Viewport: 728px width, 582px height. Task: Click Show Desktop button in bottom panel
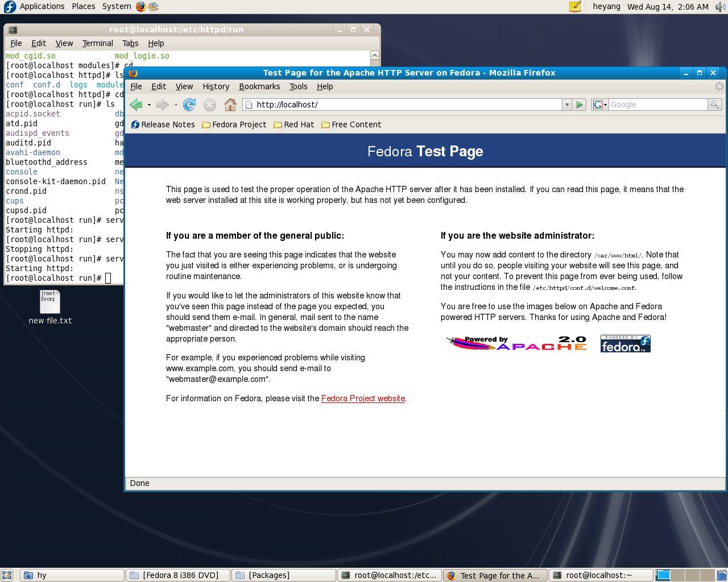coord(7,575)
